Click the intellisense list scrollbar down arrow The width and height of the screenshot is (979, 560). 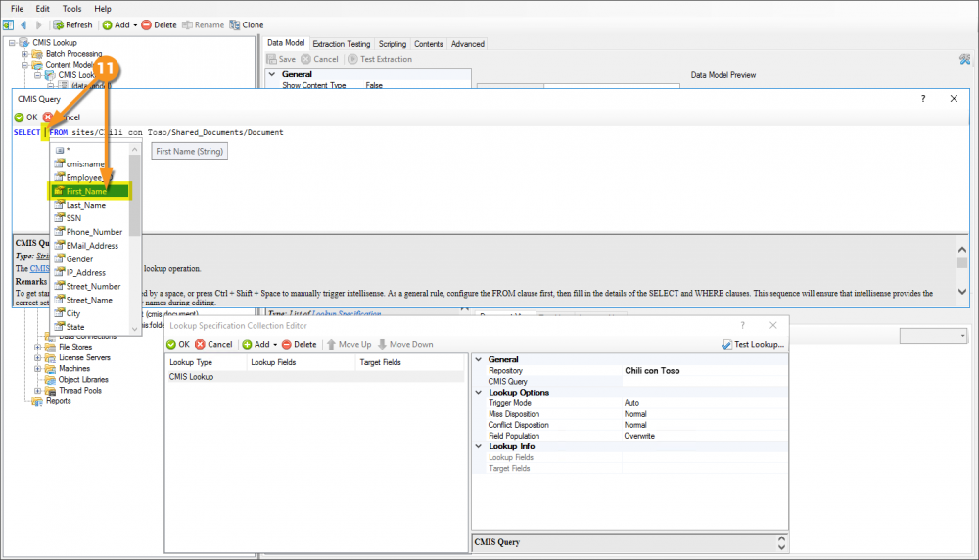pyautogui.click(x=135, y=329)
